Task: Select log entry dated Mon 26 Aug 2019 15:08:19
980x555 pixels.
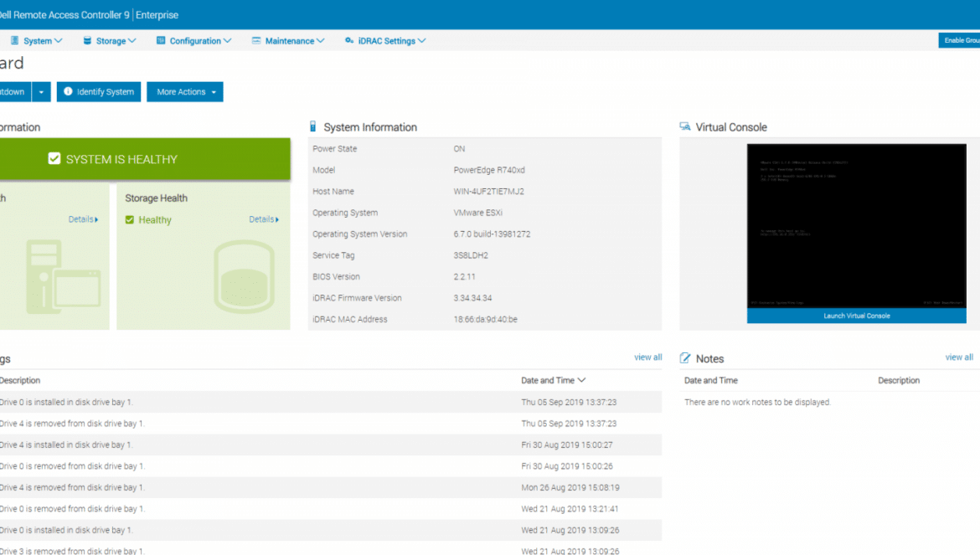Action: point(331,487)
